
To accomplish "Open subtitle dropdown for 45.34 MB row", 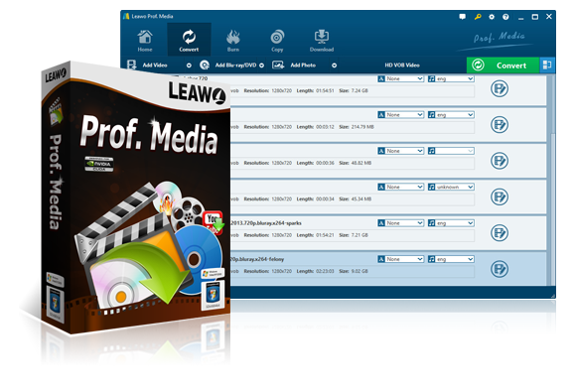I will pos(401,187).
